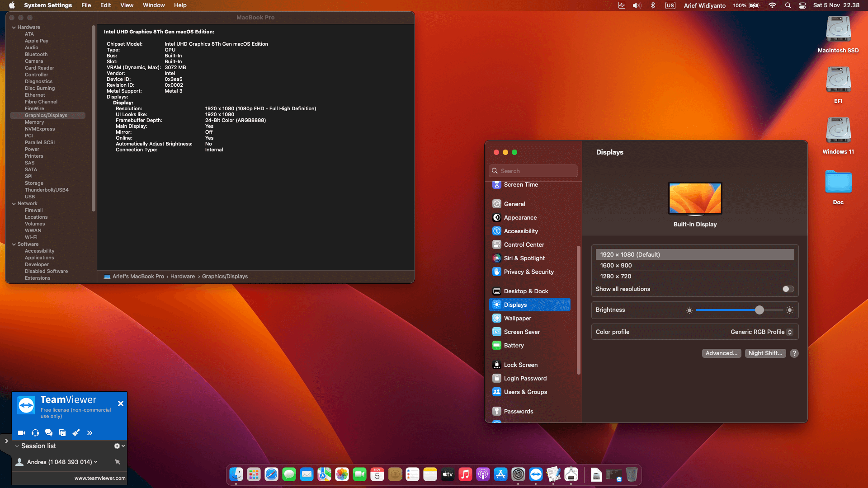Collapse the TeamViewer Session list

tap(17, 446)
